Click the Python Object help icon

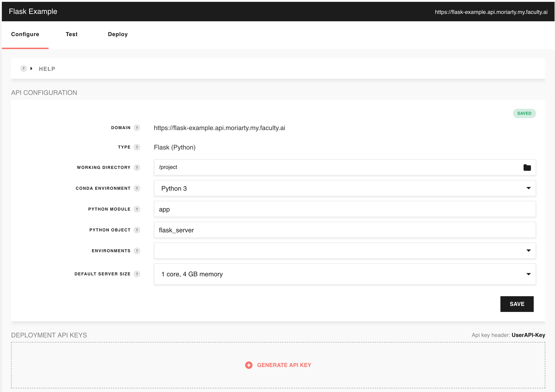[137, 230]
